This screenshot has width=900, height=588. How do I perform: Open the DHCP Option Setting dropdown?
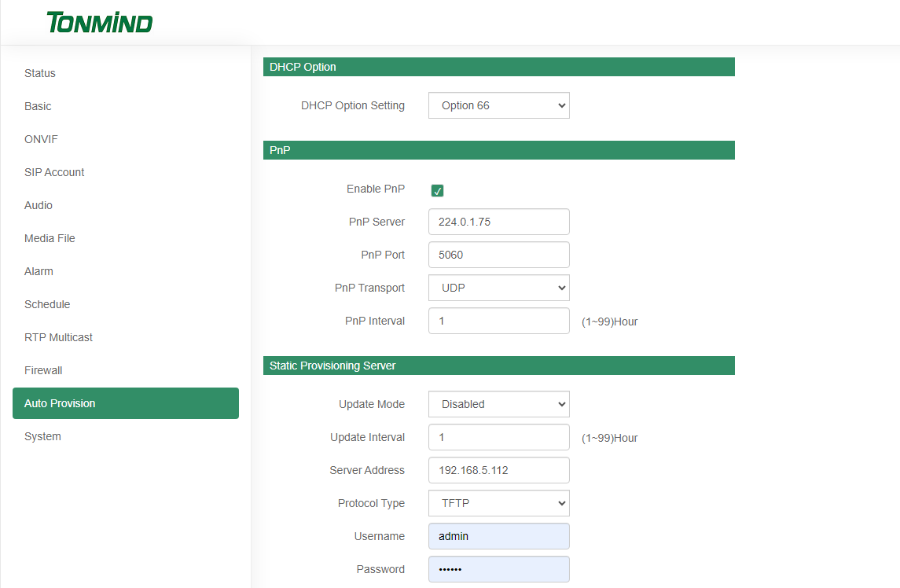[498, 105]
